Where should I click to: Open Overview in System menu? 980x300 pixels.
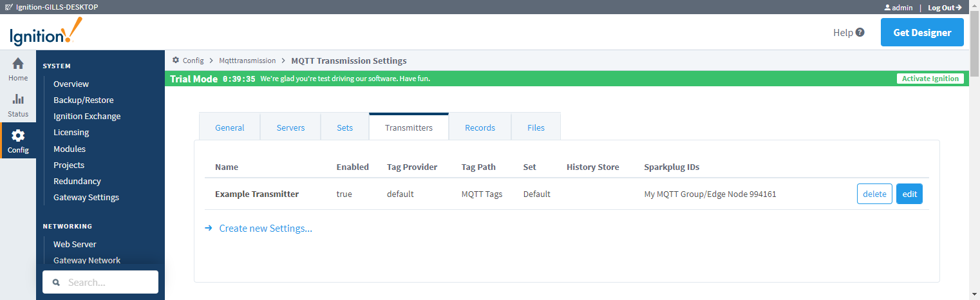click(71, 84)
